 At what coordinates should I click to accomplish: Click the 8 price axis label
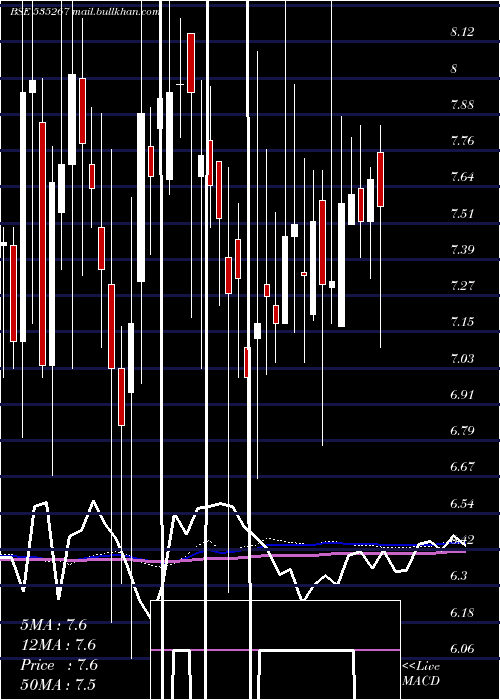pos(454,69)
